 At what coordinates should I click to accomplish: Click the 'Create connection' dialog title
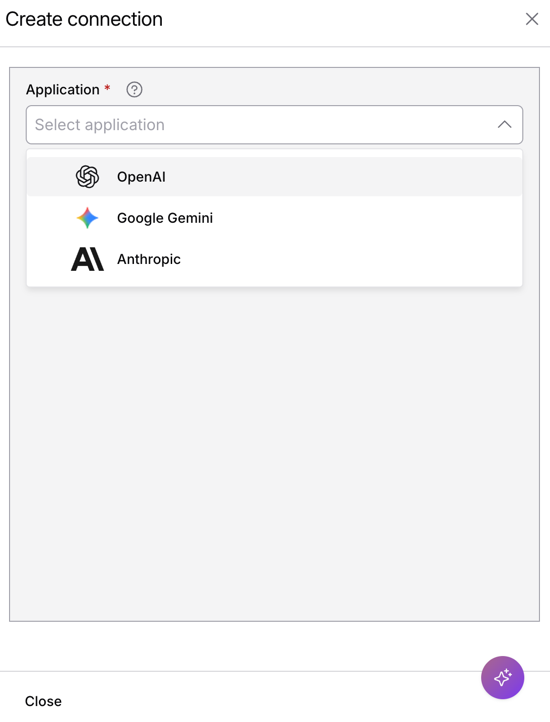[x=84, y=19]
